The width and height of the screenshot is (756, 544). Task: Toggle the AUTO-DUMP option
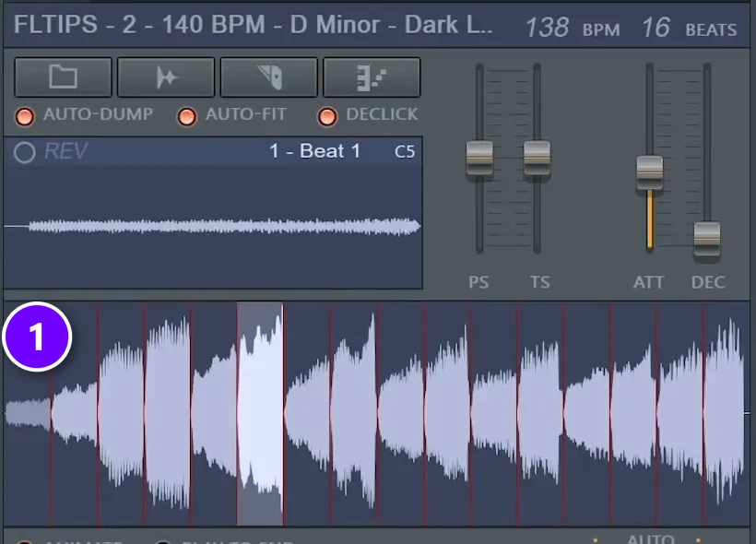(25, 116)
